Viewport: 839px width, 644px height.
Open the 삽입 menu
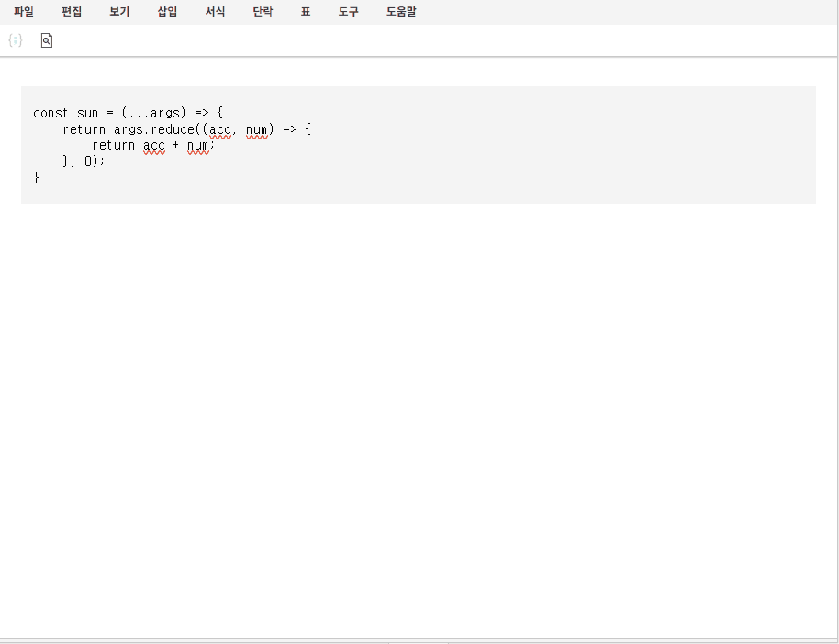click(167, 12)
